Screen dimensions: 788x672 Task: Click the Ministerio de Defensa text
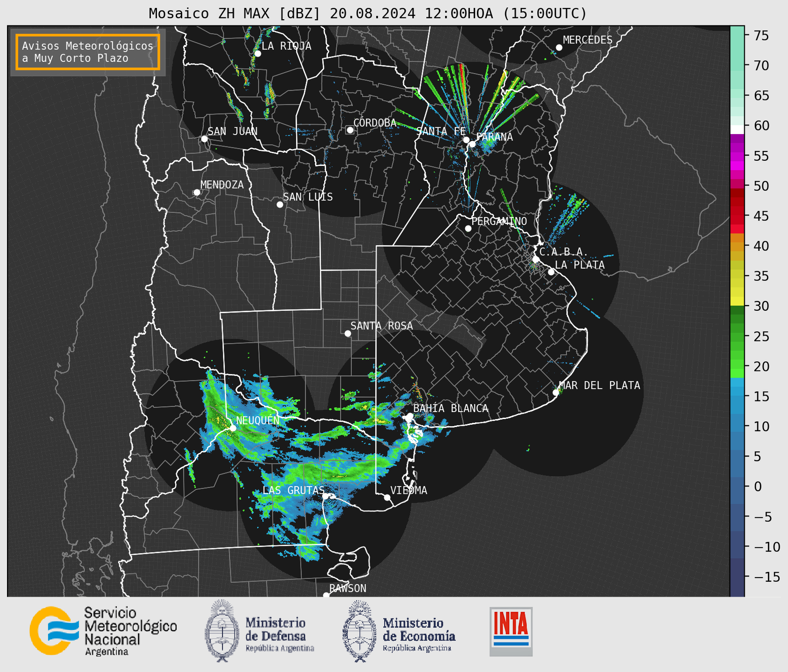tap(280, 634)
